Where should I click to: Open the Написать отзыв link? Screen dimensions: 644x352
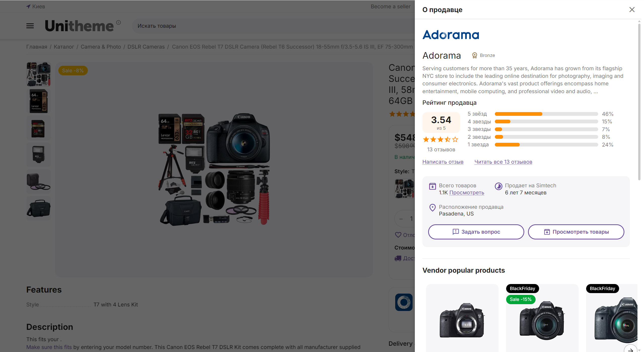pos(443,162)
